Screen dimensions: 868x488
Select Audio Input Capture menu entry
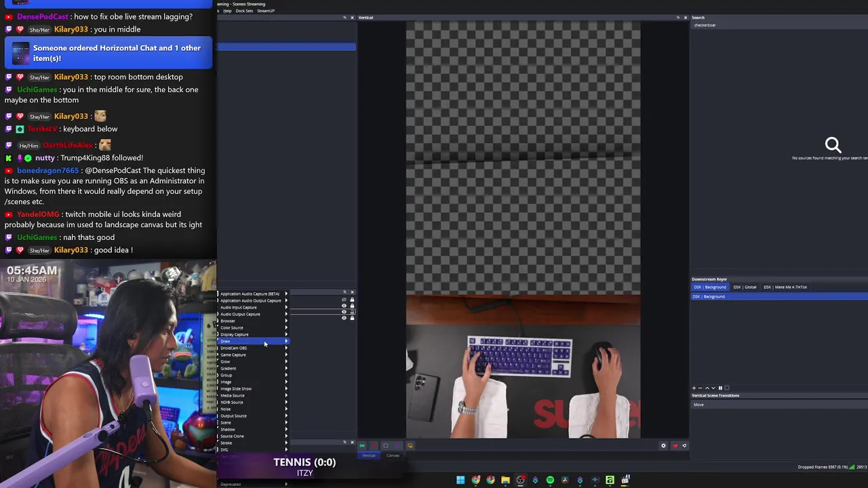252,307
